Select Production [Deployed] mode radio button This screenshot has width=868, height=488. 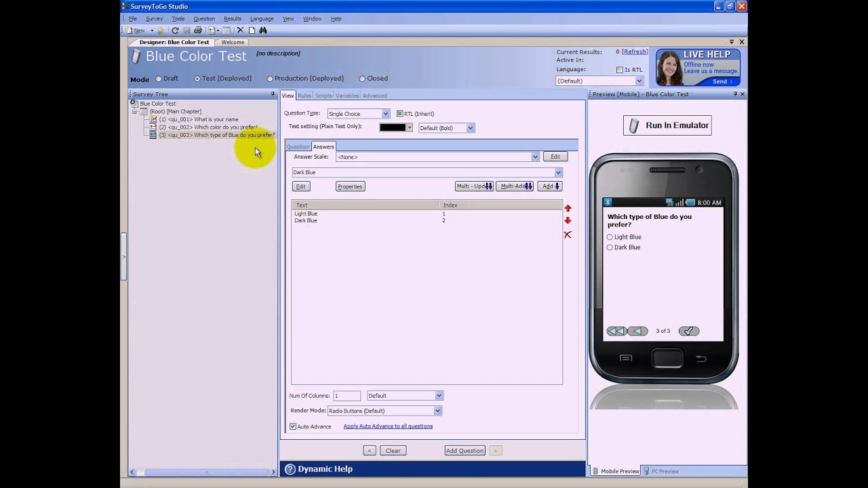(270, 79)
